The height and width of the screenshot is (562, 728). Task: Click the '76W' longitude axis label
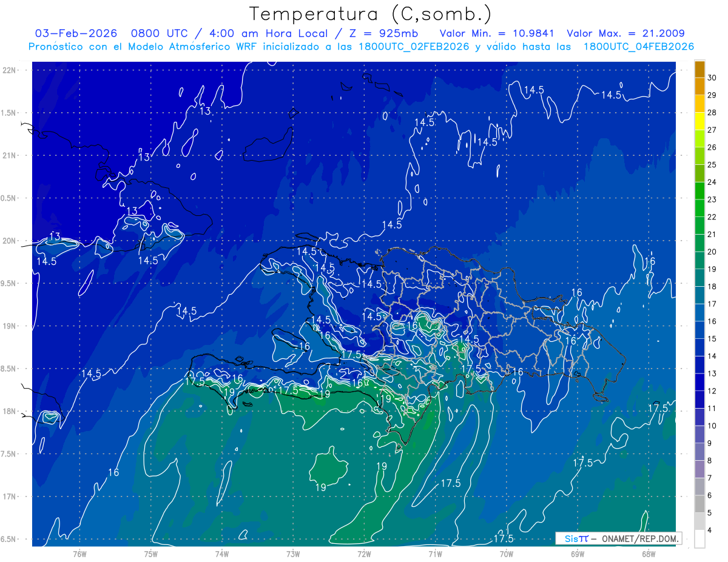click(x=80, y=554)
